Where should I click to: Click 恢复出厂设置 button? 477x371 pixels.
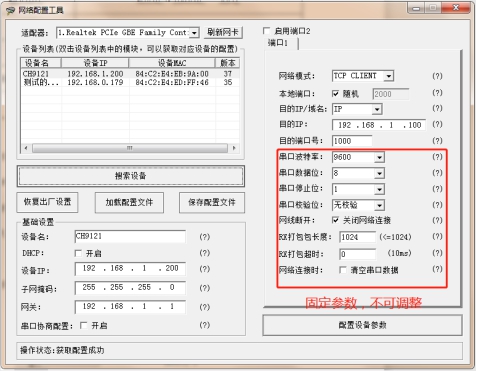[47, 202]
